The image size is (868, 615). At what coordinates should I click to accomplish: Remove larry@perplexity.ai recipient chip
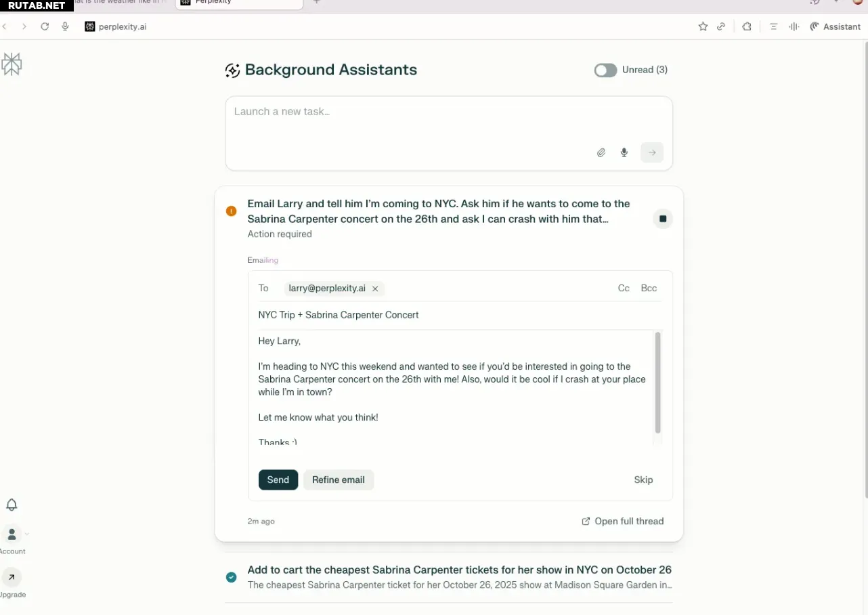tap(375, 289)
